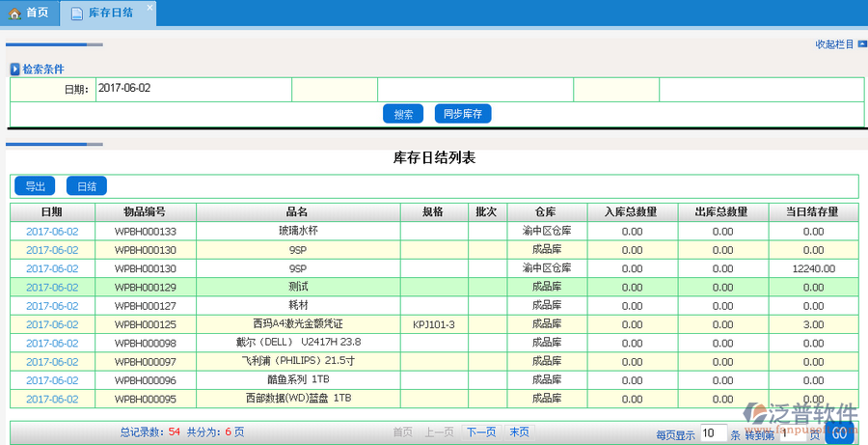This screenshot has height=445, width=868.
Task: Click the 每页显示 rows-per-page field
Action: point(713,433)
